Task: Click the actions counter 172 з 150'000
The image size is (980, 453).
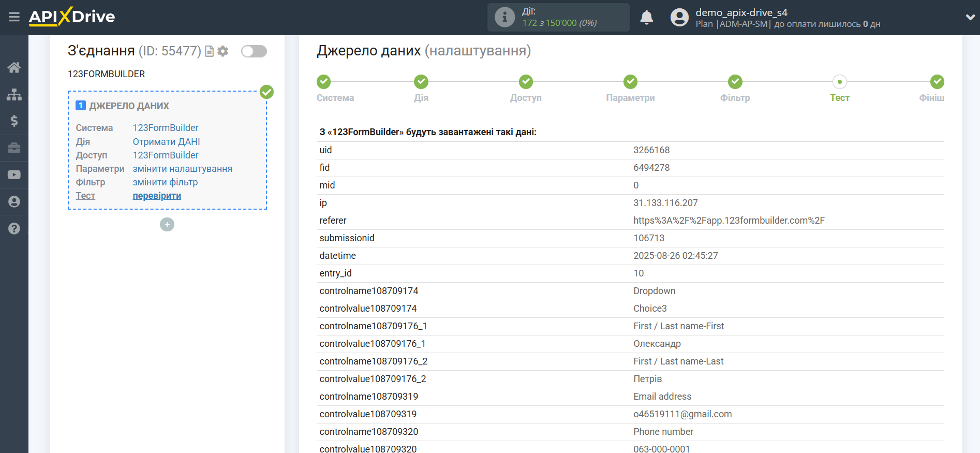Action: [559, 23]
